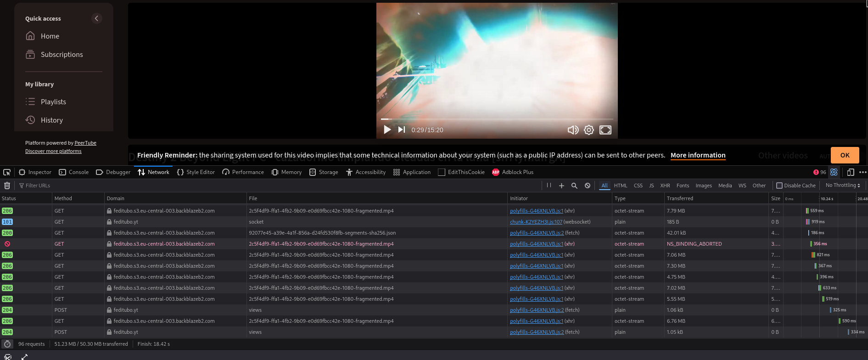Filter requests by HTML
Screen dimensions: 868x360
click(x=621, y=186)
